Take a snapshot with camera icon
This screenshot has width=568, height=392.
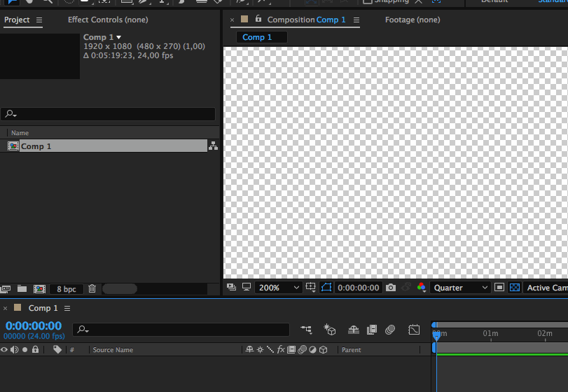pos(391,288)
